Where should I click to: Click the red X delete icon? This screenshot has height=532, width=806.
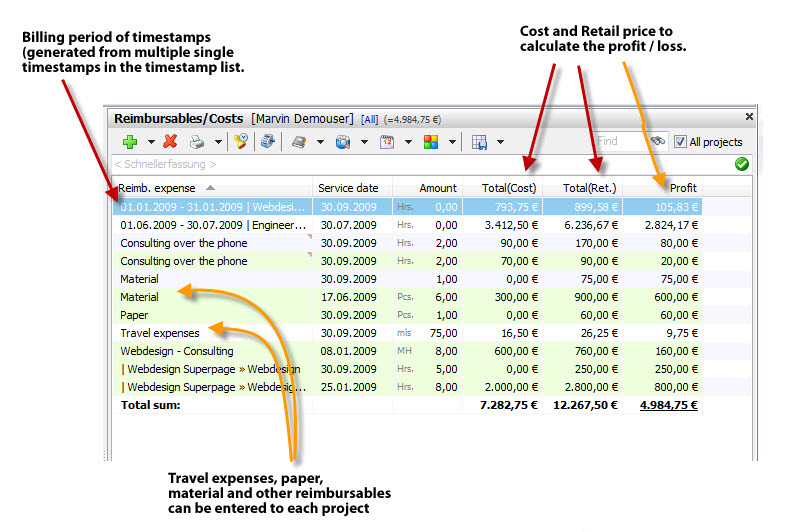(170, 141)
